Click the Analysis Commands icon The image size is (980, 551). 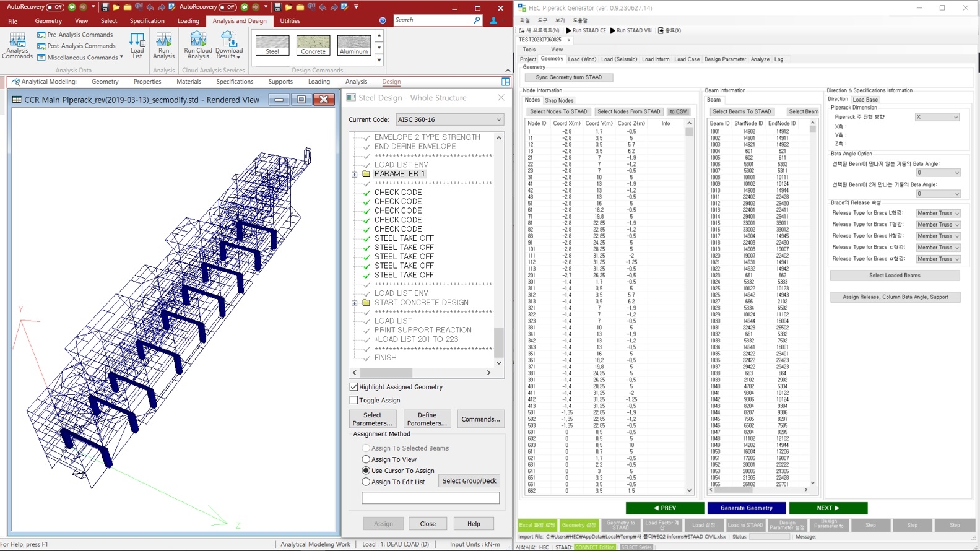point(17,45)
